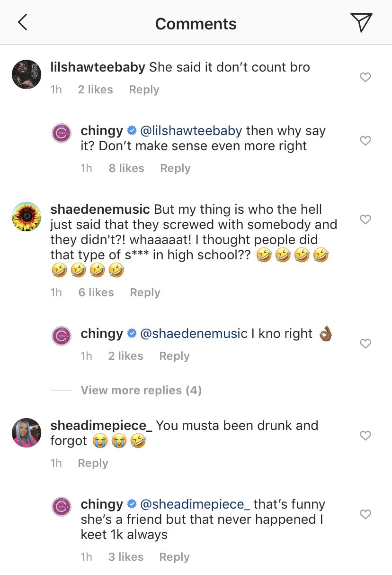Like lilshawteebaby's comment with the heart

point(365,77)
